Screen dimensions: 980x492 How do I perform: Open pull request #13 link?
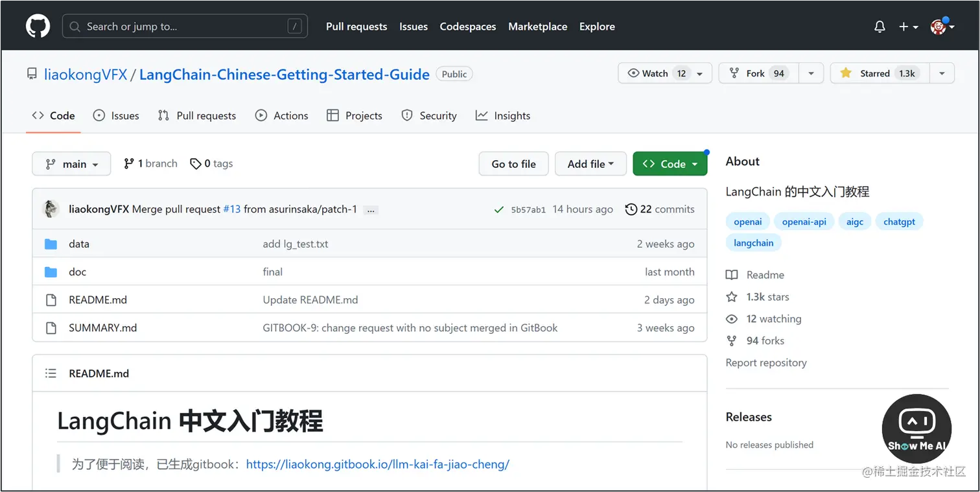232,209
